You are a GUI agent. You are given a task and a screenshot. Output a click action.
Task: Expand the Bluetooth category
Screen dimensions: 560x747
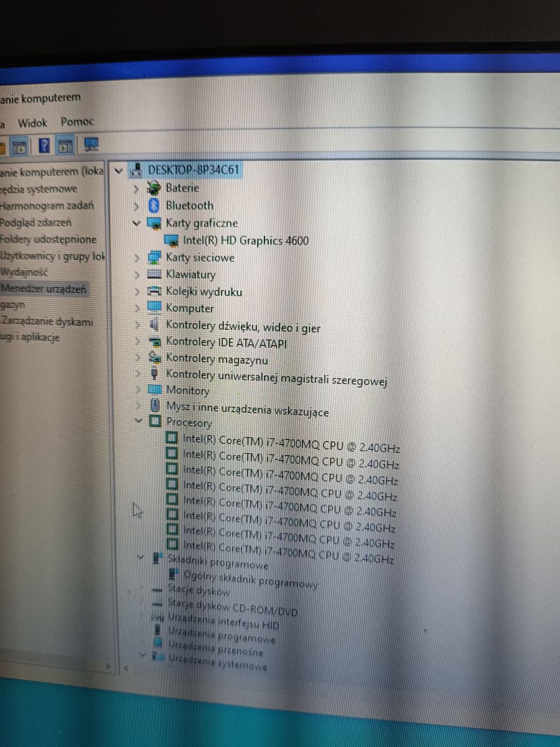(x=136, y=205)
